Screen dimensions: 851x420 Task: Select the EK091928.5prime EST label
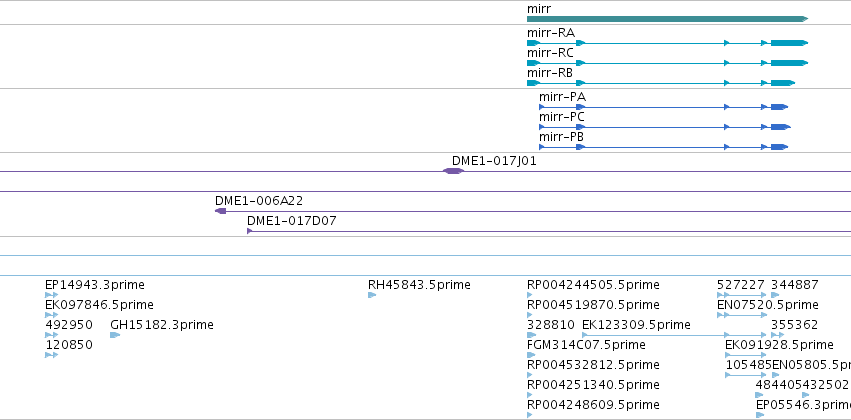click(779, 345)
